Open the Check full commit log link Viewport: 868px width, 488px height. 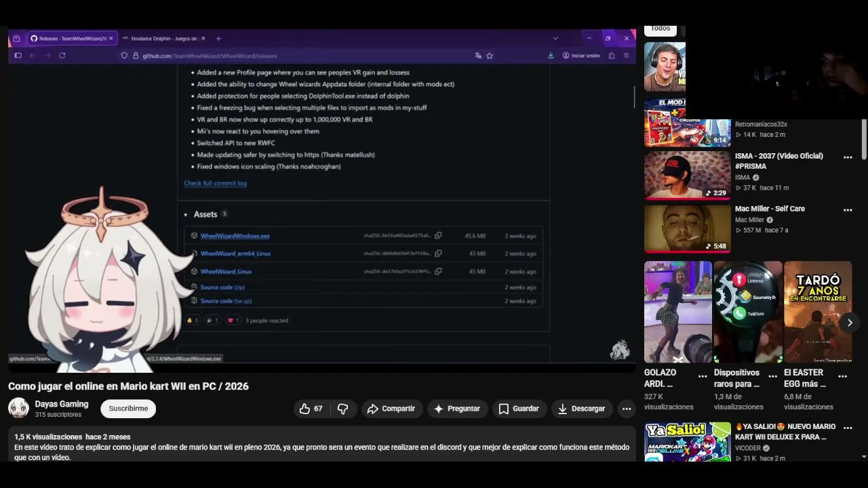215,183
